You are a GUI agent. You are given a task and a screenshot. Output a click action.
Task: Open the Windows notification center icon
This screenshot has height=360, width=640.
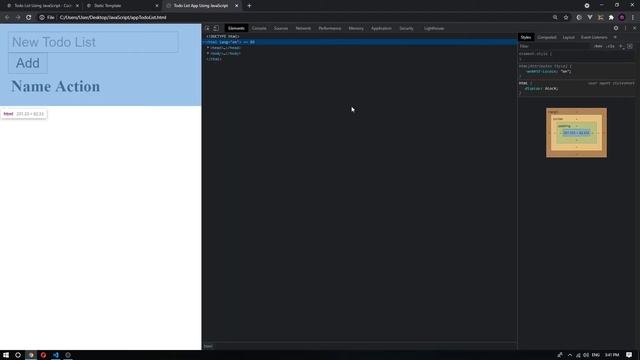coord(629,355)
